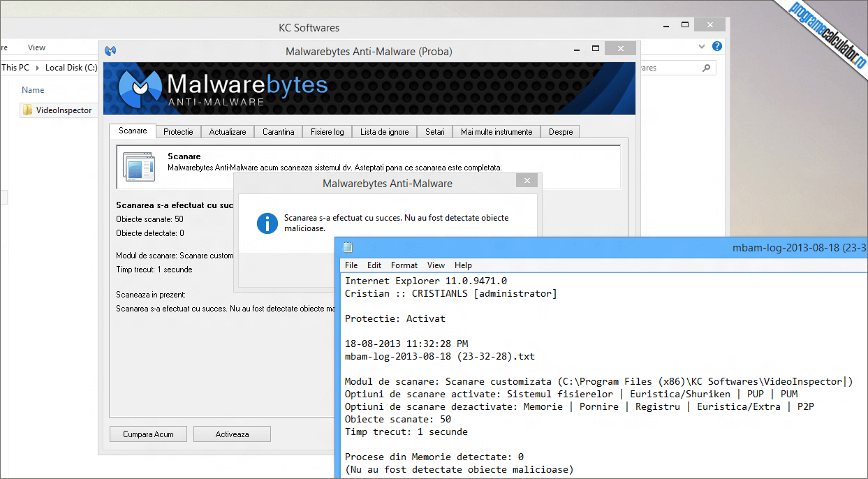Click the Notepad window title bar
The width and height of the screenshot is (868, 479).
pyautogui.click(x=601, y=247)
